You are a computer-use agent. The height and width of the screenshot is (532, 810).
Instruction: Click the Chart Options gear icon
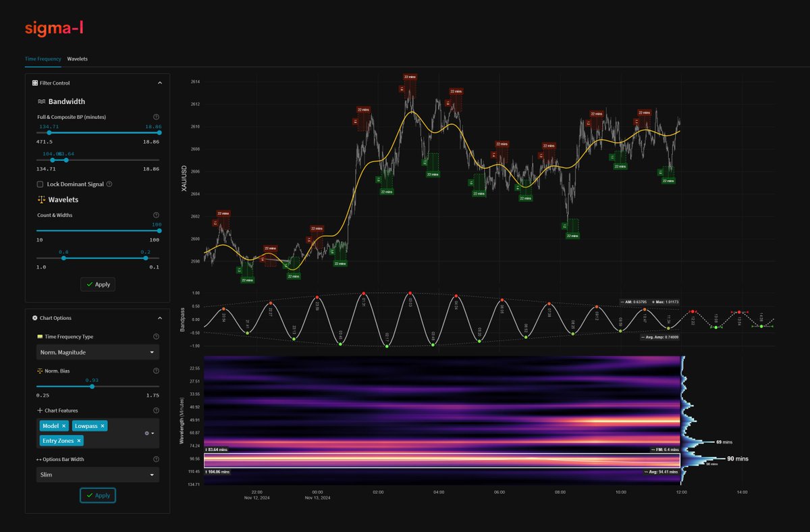coord(34,318)
